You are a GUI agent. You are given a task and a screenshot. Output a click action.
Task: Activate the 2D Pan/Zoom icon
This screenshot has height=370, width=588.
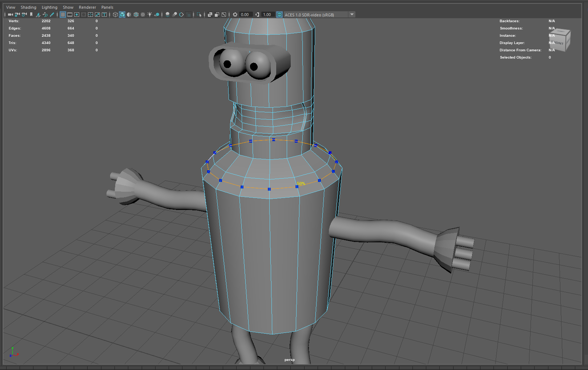tap(45, 15)
